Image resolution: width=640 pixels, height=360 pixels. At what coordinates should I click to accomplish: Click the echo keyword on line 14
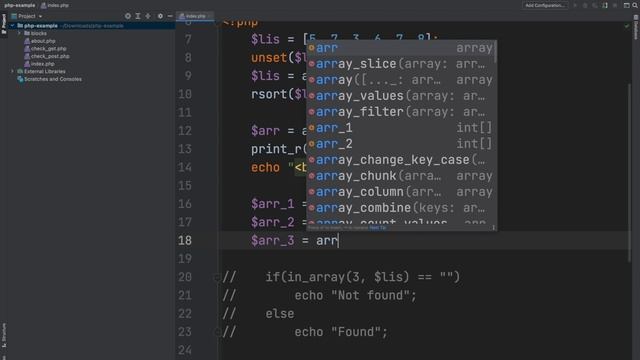click(x=265, y=167)
